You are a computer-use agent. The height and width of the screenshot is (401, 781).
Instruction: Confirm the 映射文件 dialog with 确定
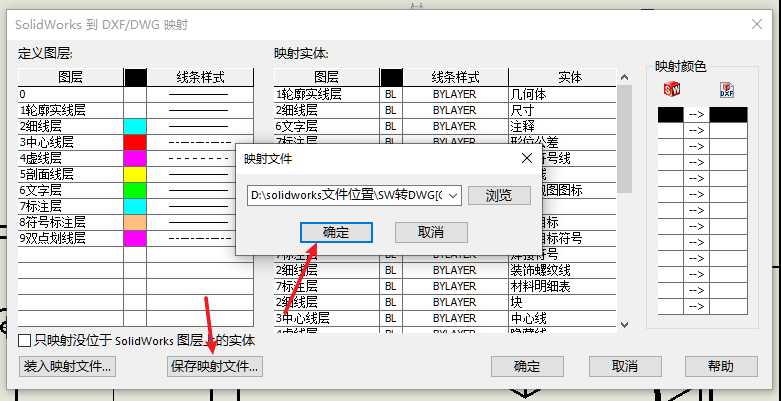(x=336, y=232)
